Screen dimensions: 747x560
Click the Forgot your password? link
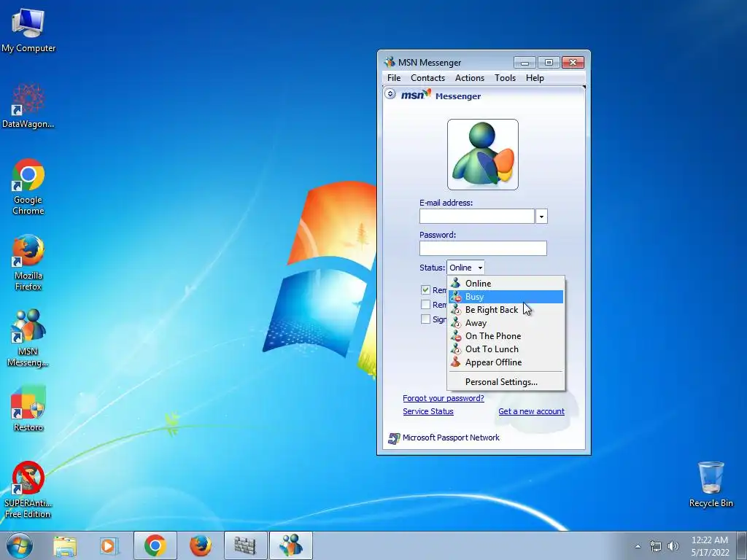[443, 398]
